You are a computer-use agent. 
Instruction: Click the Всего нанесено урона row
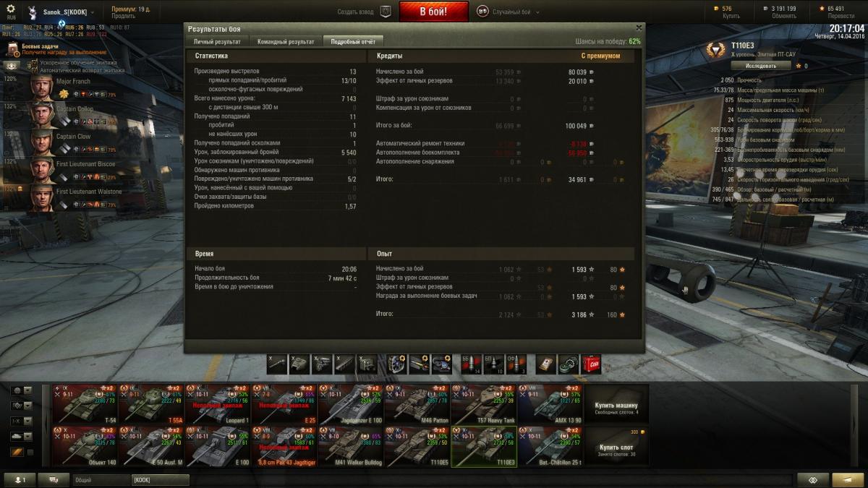[276, 98]
